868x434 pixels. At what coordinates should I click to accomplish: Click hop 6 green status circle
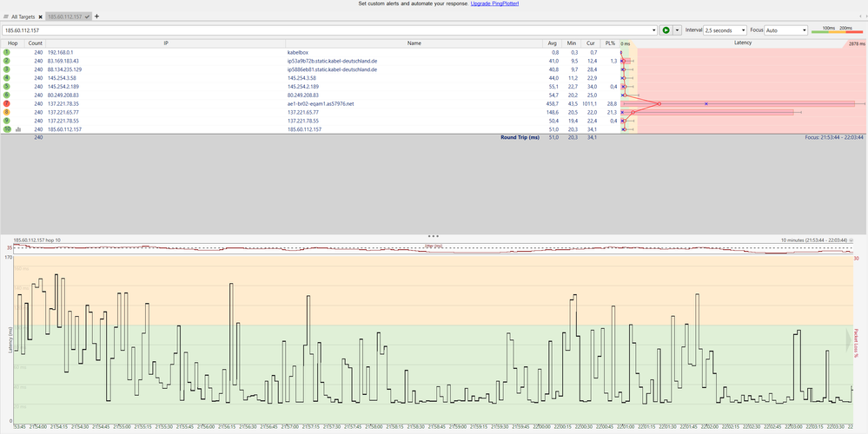[7, 95]
